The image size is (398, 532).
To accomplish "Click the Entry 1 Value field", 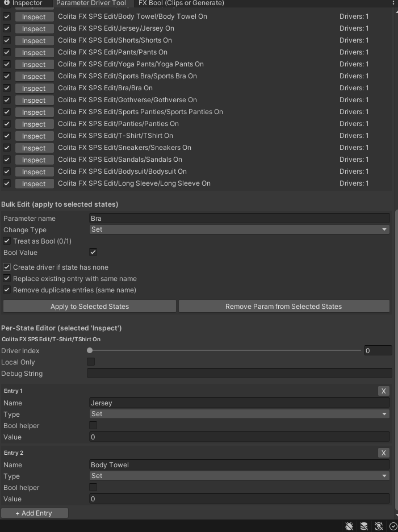I will (239, 437).
